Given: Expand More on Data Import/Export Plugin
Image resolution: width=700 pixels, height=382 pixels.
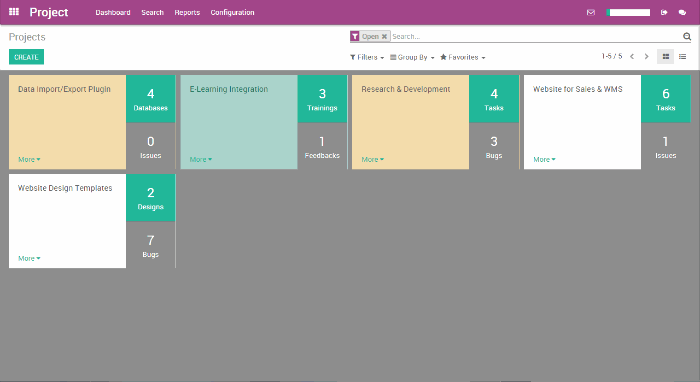Looking at the screenshot, I should (x=29, y=159).
